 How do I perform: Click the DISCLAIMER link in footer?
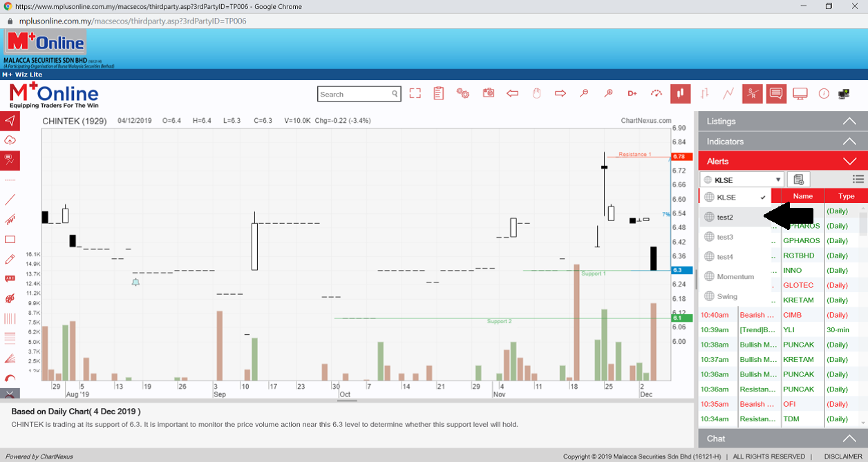coord(842,456)
